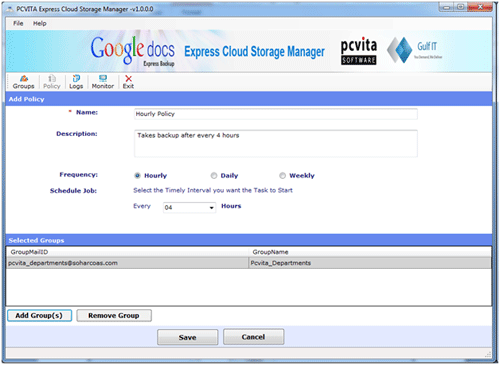Click the Policy toolbar icon
Image resolution: width=500 pixels, height=365 pixels.
click(x=52, y=82)
